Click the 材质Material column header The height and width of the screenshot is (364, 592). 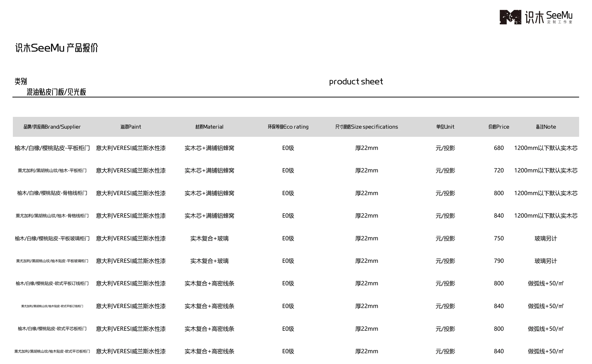209,127
